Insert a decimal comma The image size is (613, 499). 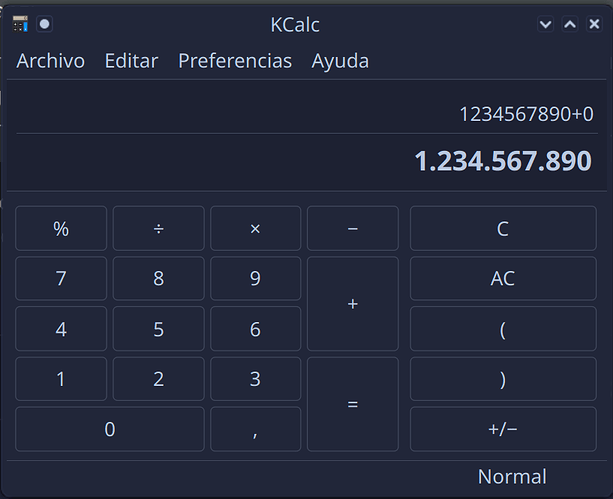[255, 429]
